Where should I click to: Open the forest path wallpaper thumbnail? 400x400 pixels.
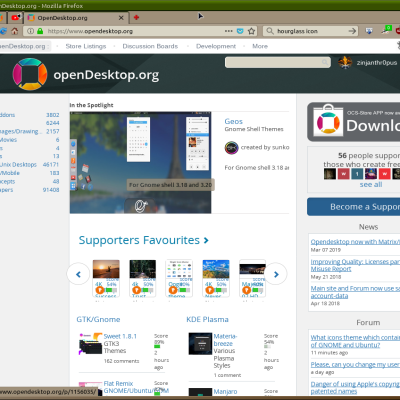[143, 269]
